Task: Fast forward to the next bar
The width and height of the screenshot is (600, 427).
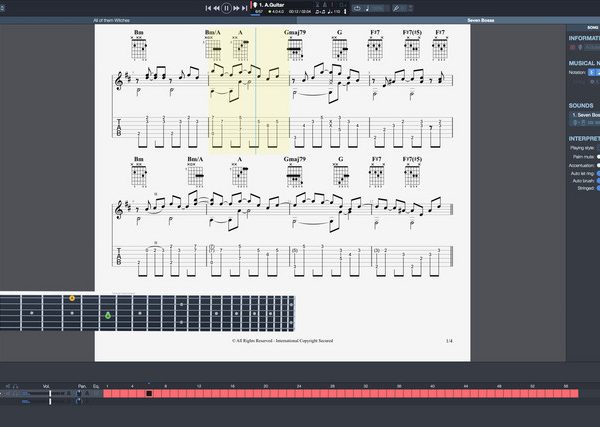Action: click(236, 8)
